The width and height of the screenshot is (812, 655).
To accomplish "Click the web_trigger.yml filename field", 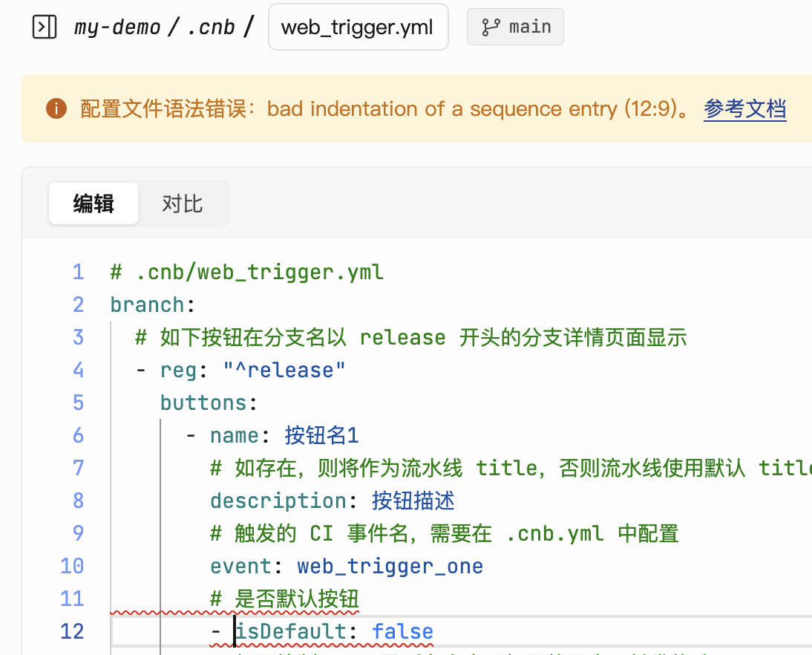I will coord(358,26).
